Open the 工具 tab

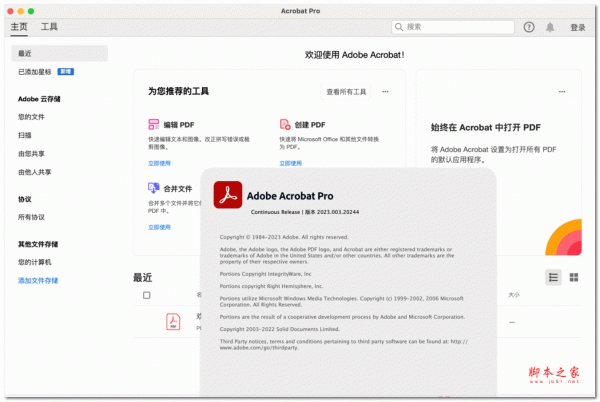tap(49, 27)
